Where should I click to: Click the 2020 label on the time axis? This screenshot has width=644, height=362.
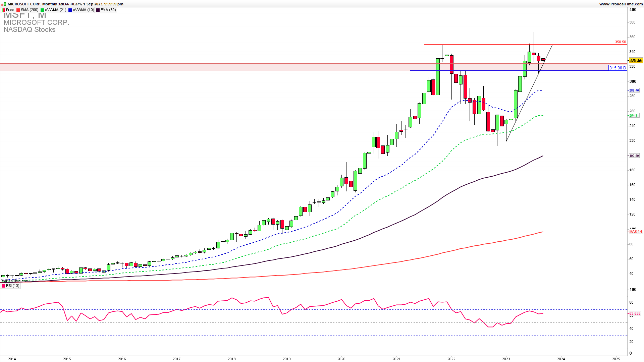click(x=341, y=359)
